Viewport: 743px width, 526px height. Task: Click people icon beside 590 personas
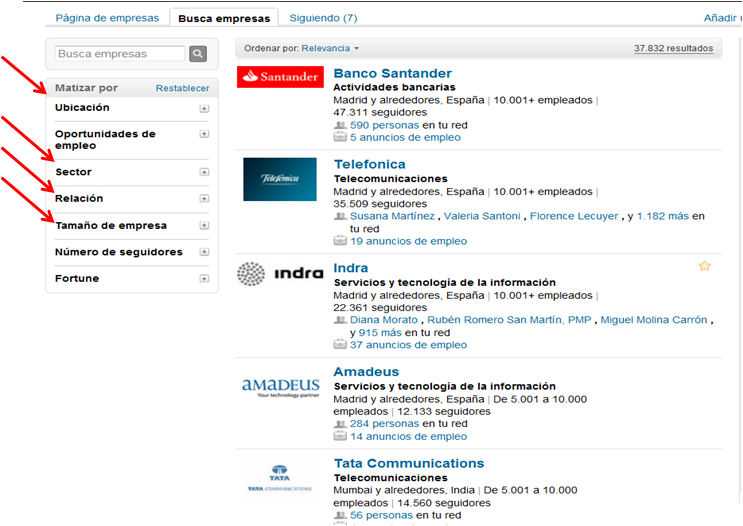[340, 125]
